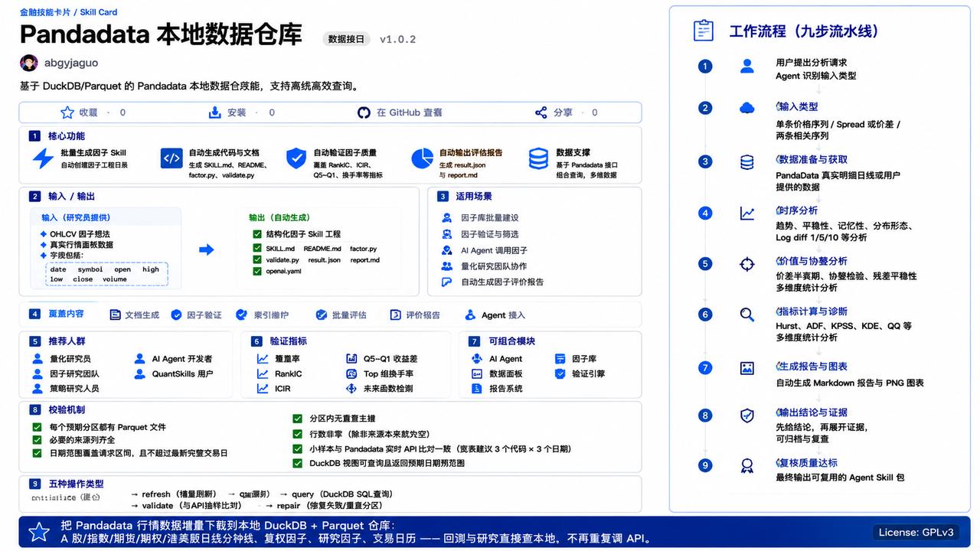This screenshot has height=551, width=980.
Task: Click the 数据接口 tag badge
Action: coord(346,39)
